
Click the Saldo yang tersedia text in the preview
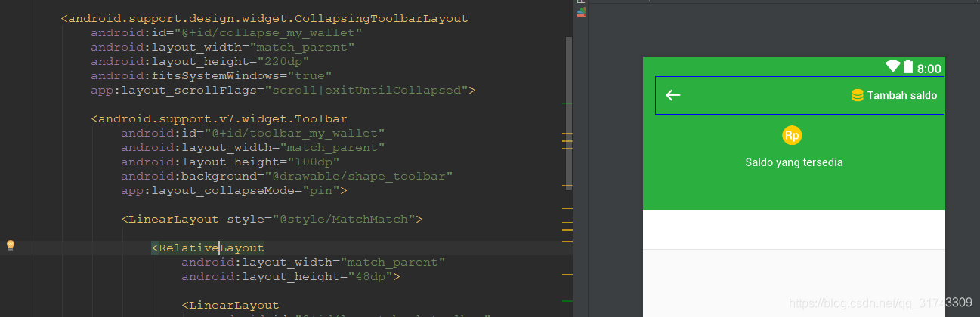coord(794,162)
